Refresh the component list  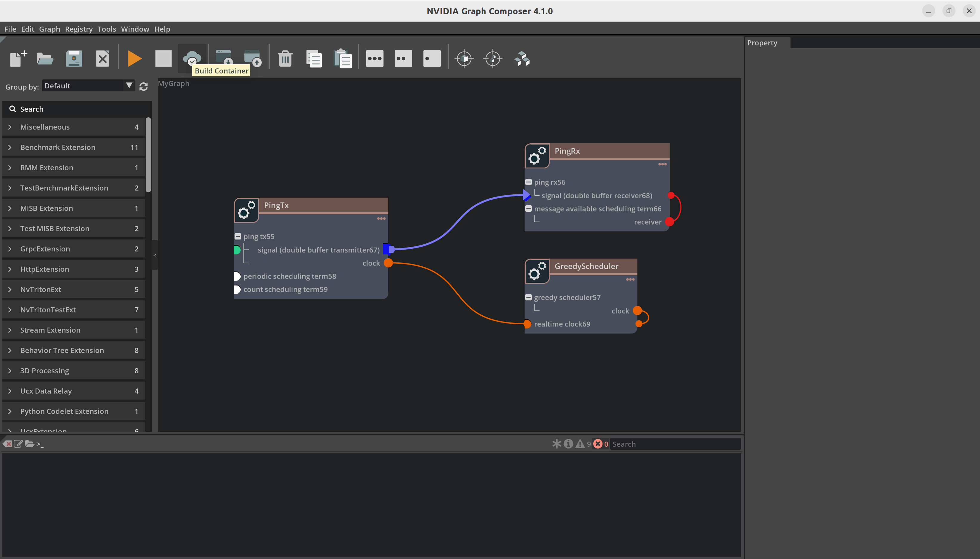pyautogui.click(x=144, y=86)
